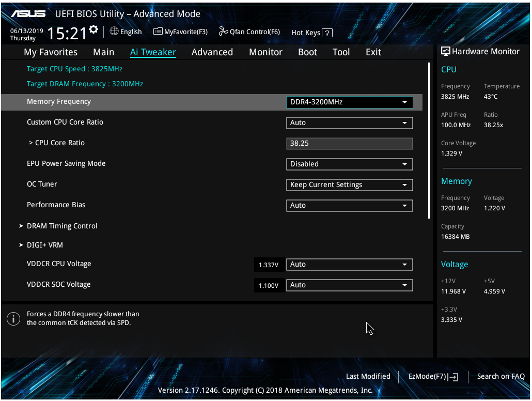Open EPU Power Saving Mode dropdown
The image size is (532, 401).
click(x=350, y=164)
